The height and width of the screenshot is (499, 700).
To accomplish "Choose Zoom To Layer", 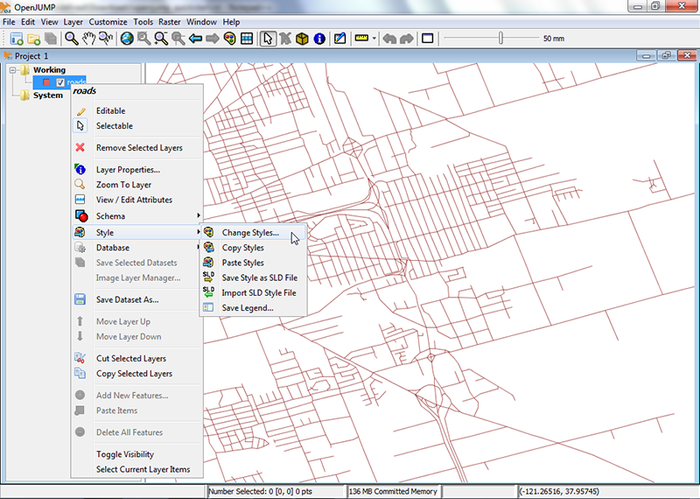I will [x=137, y=185].
